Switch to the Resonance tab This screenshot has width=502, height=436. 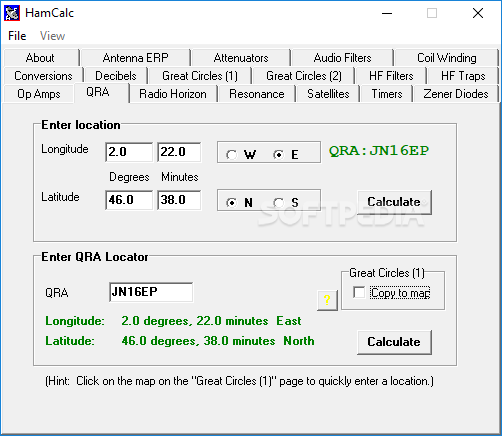[x=257, y=94]
